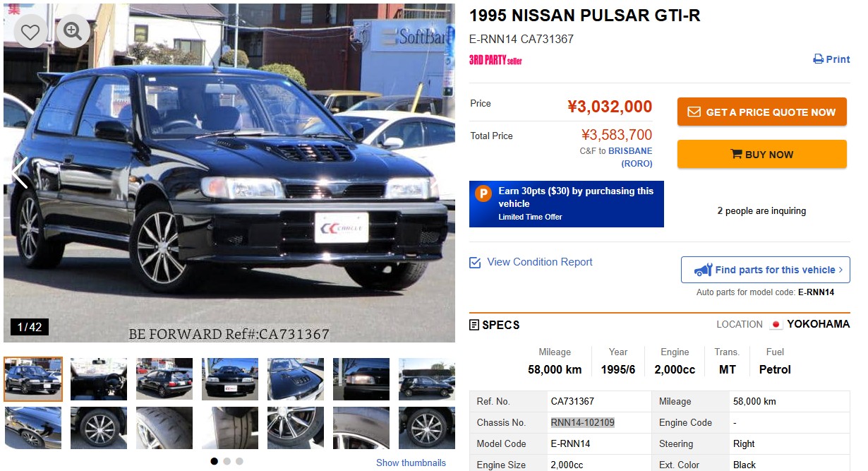Get a price quote now

(762, 112)
